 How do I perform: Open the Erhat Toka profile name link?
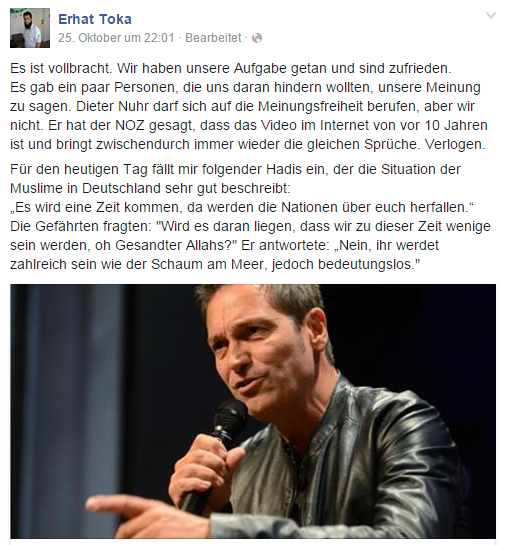(x=95, y=19)
